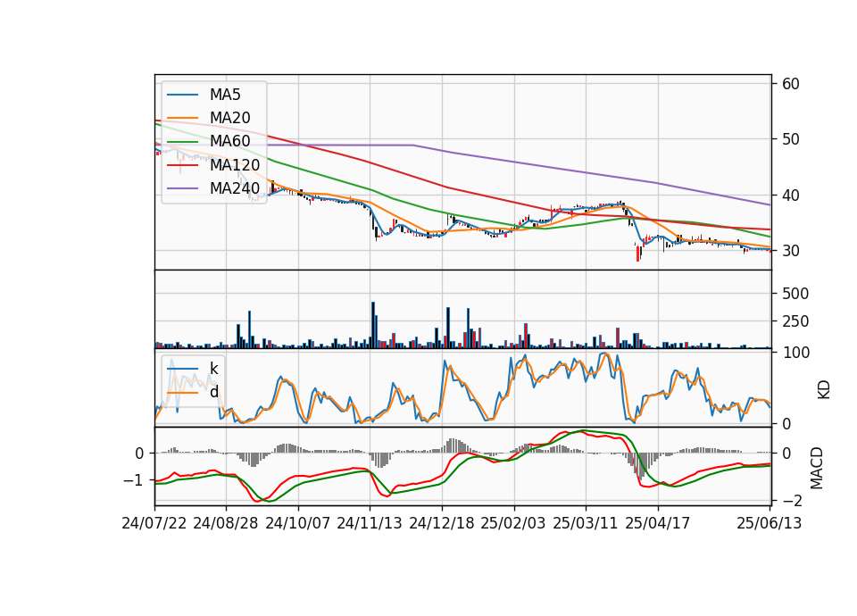Click the 25/06/13 date tick label

tap(769, 523)
